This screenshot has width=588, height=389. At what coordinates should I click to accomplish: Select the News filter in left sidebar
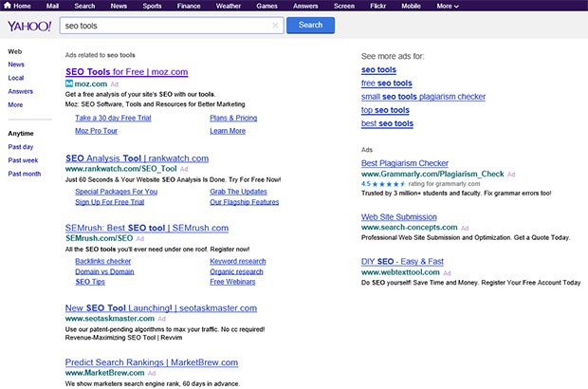(x=16, y=65)
